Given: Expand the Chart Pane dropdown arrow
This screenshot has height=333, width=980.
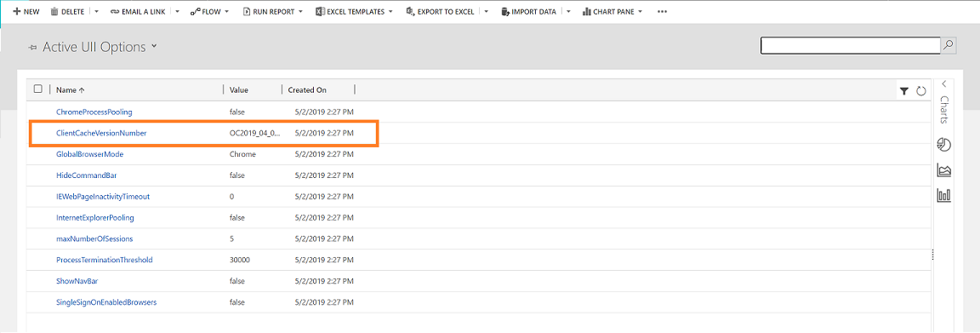Looking at the screenshot, I should pos(640,12).
